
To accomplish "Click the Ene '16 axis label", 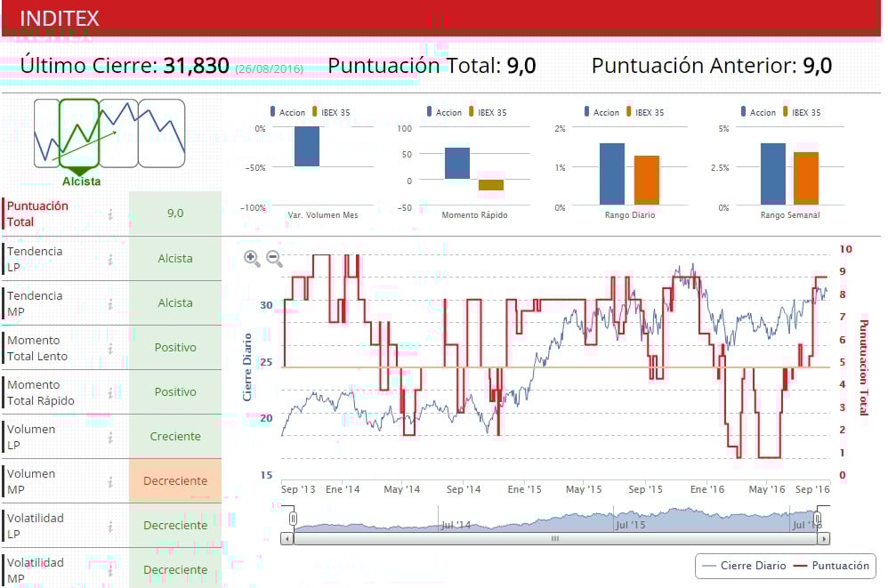I will pyautogui.click(x=707, y=489).
